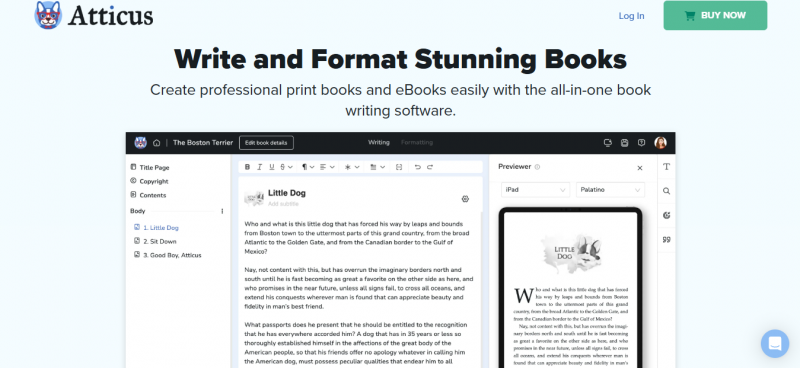Viewport: 800px width, 368px height.
Task: Click the Little Dog chapter title
Action: click(x=287, y=193)
